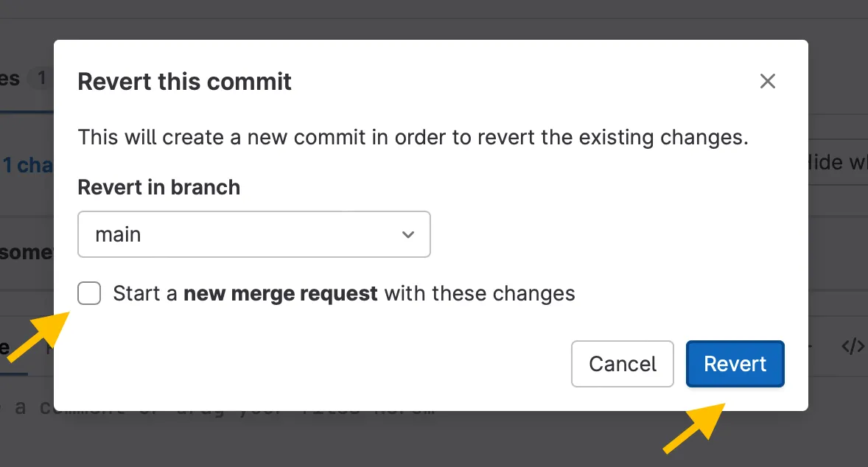Click the bold "new merge request" label

click(280, 294)
